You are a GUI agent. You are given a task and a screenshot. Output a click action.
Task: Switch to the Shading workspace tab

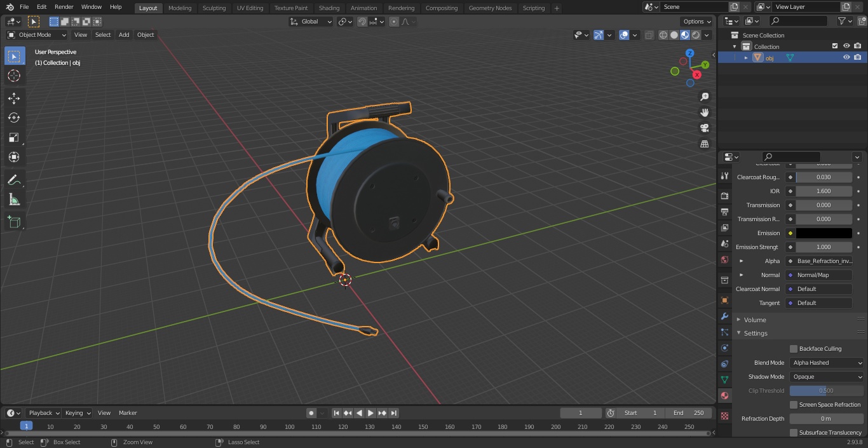pos(329,8)
